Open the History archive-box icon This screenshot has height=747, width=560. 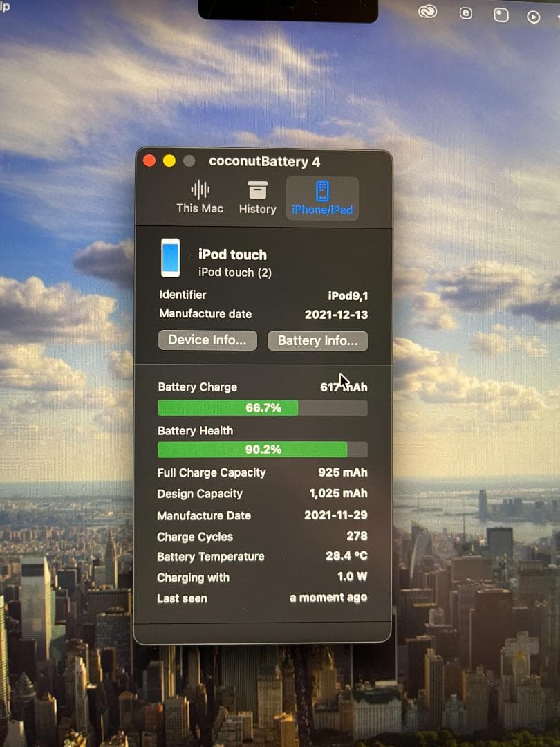click(x=256, y=190)
